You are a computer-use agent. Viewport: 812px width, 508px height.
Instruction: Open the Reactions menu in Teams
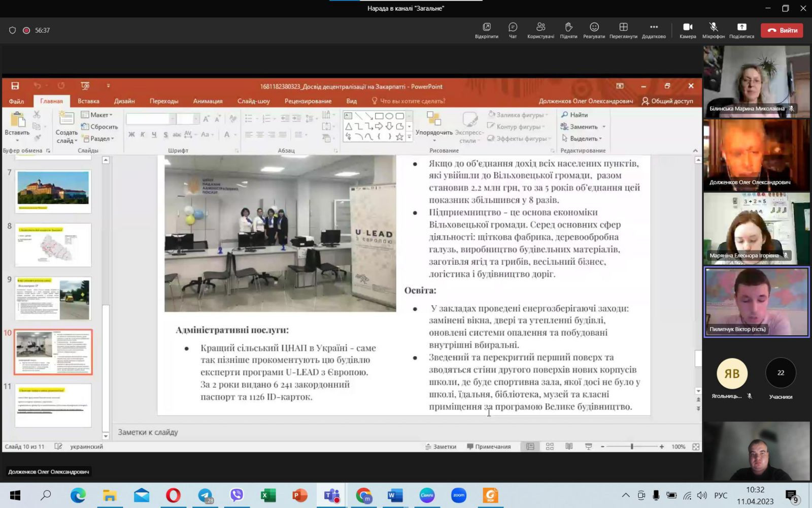pos(594,30)
